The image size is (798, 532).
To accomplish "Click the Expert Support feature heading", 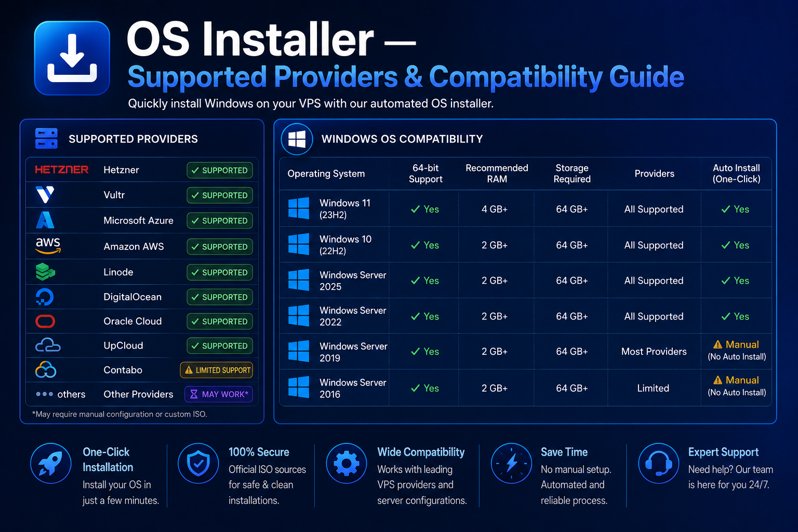I will (x=723, y=452).
